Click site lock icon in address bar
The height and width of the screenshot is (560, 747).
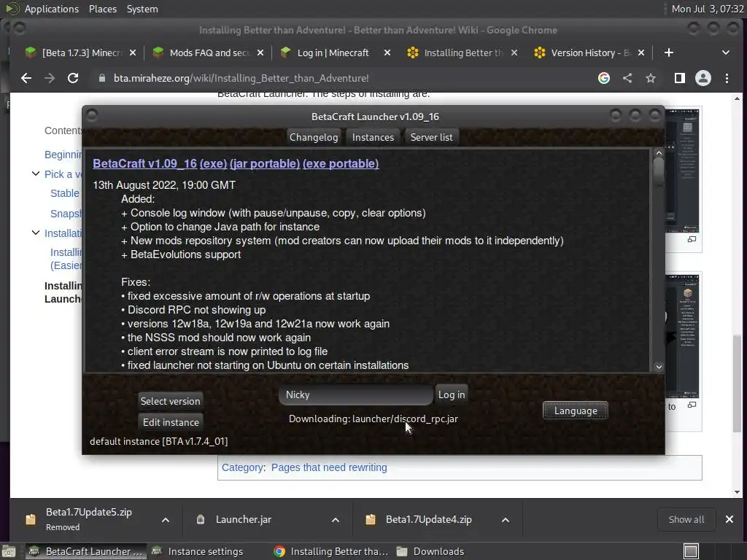point(102,78)
